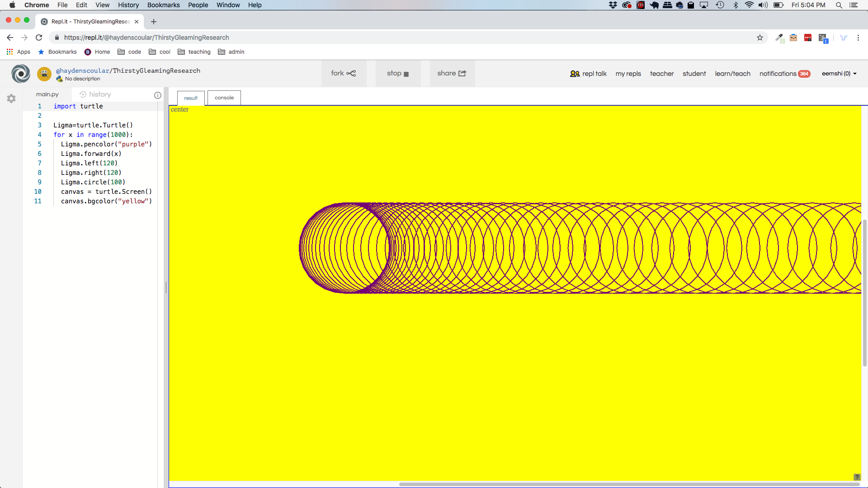Open the new tab plus button

coord(154,22)
